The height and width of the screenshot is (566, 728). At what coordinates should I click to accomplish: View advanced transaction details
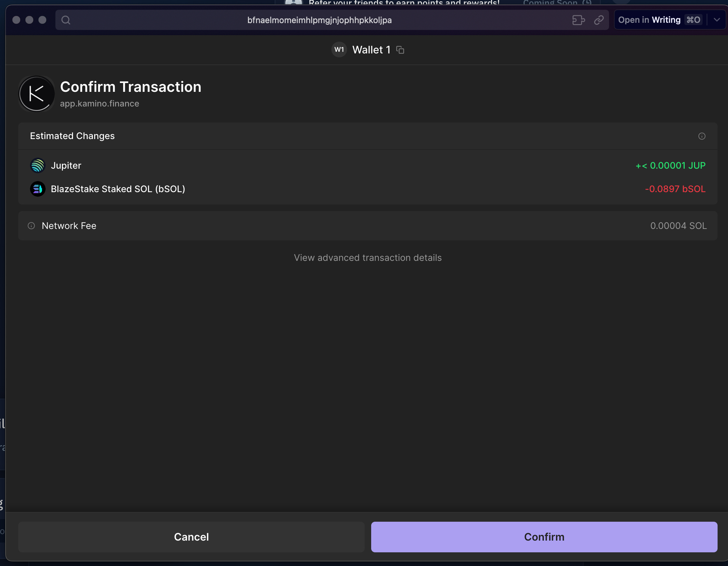coord(368,258)
